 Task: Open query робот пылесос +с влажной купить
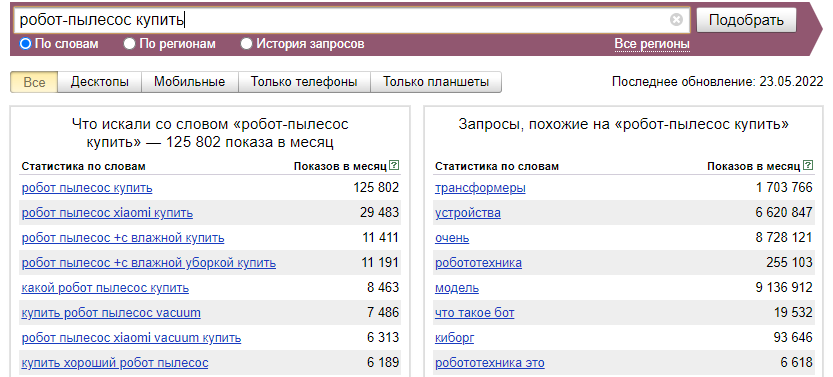(123, 238)
